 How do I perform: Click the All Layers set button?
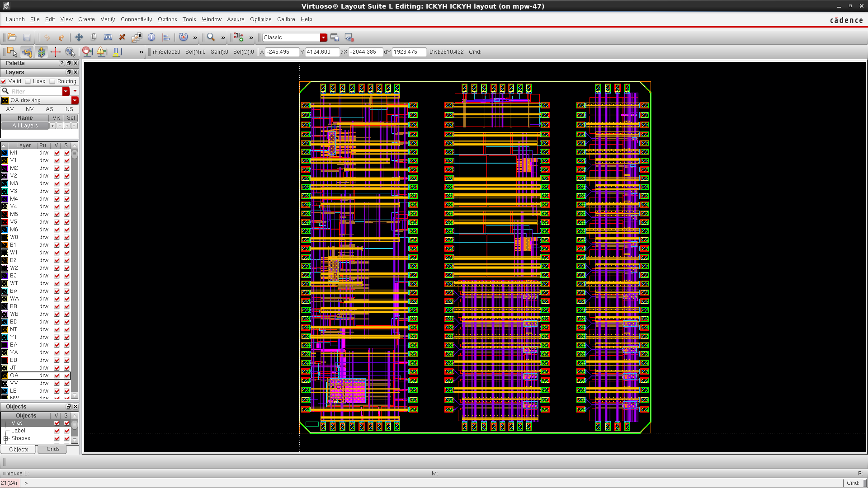point(25,126)
